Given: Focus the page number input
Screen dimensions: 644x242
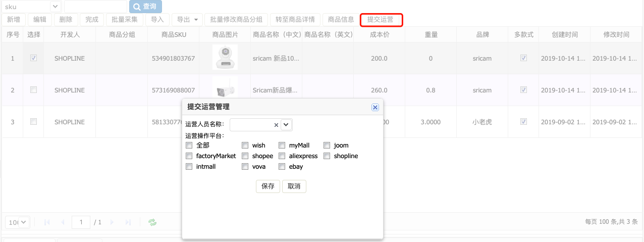Looking at the screenshot, I should pyautogui.click(x=81, y=222).
